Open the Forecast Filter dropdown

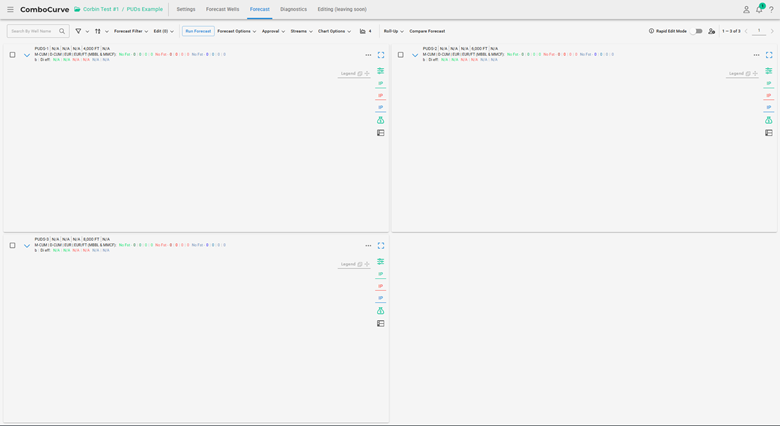point(130,31)
